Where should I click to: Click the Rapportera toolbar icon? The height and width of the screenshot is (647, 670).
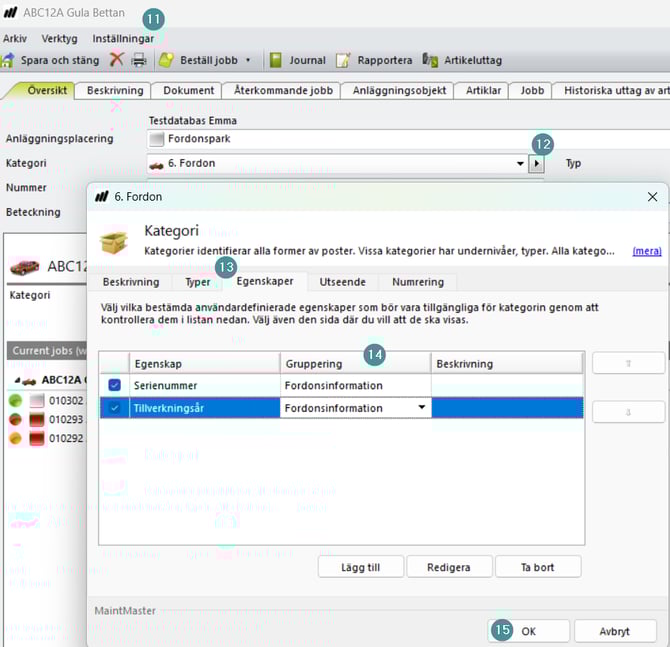tap(342, 60)
